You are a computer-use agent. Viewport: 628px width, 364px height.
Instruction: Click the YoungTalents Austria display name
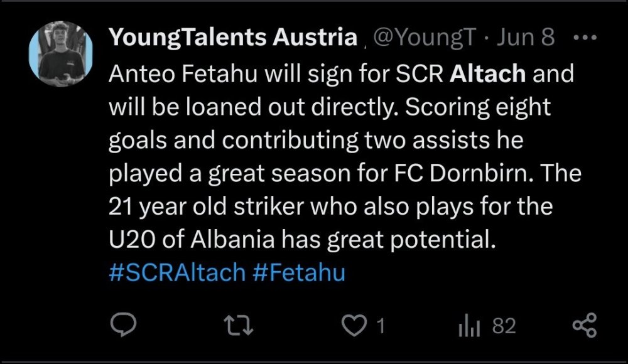click(233, 38)
